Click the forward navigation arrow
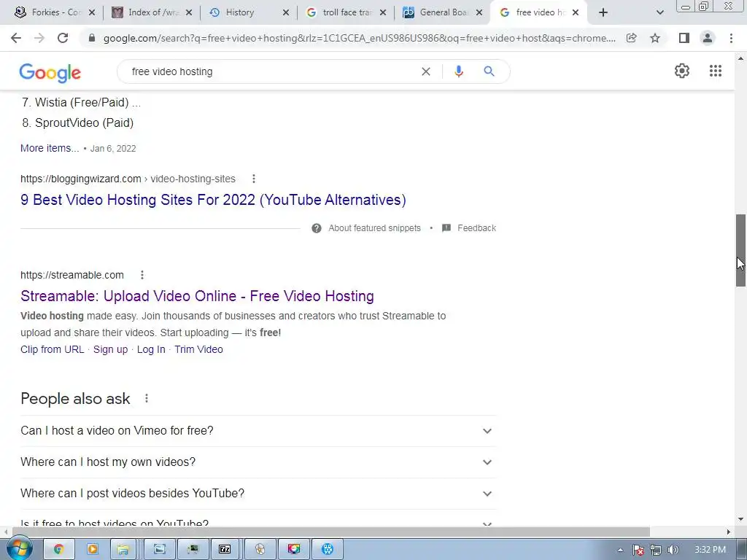 (x=39, y=38)
